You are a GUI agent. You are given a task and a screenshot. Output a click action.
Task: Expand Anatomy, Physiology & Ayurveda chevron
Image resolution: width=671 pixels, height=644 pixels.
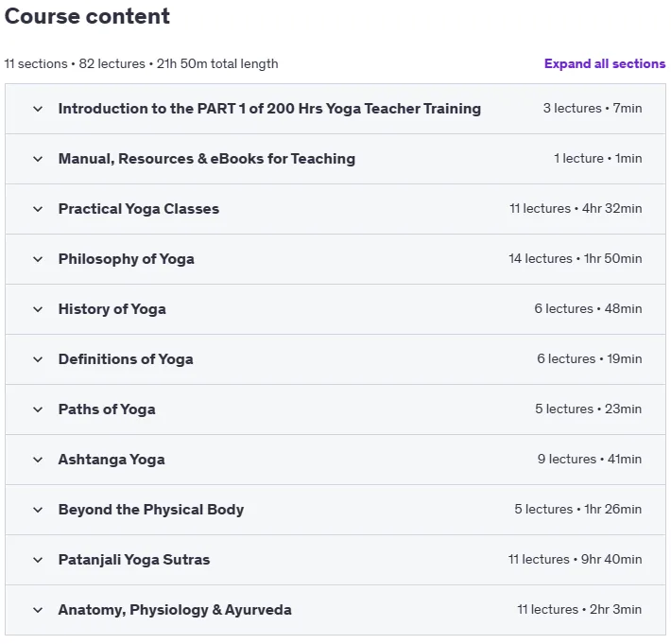coord(38,610)
